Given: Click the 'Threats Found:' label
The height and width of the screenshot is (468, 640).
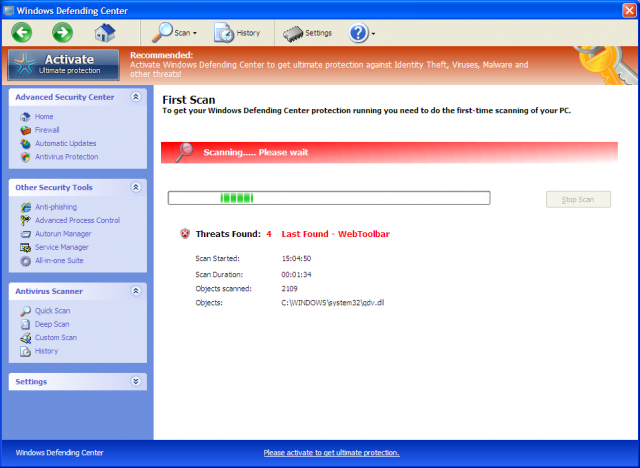Looking at the screenshot, I should 228,234.
